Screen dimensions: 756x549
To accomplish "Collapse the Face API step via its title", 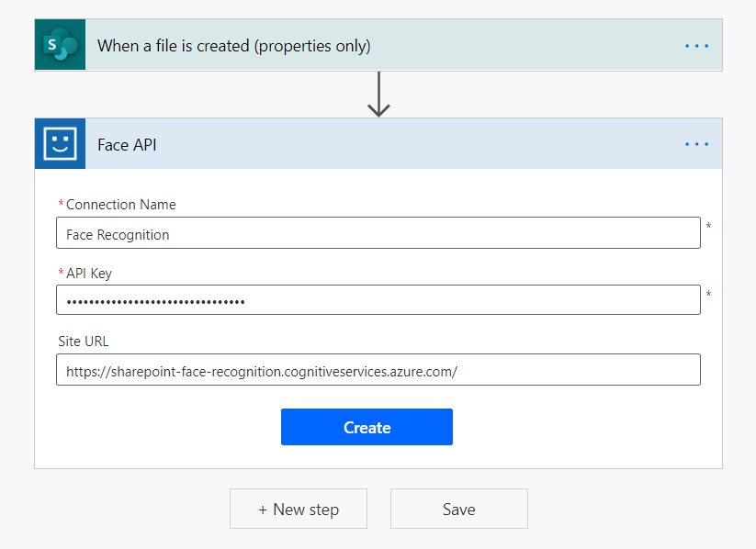I will (127, 144).
